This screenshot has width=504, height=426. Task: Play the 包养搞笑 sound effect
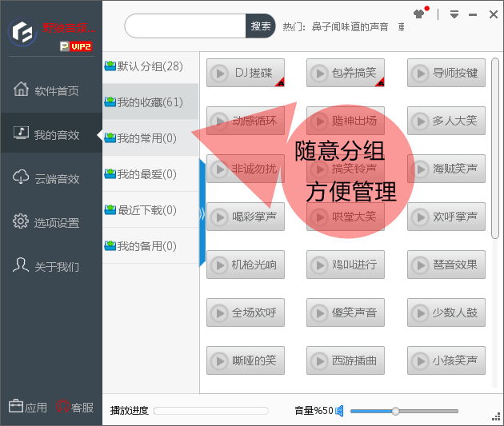click(x=346, y=73)
